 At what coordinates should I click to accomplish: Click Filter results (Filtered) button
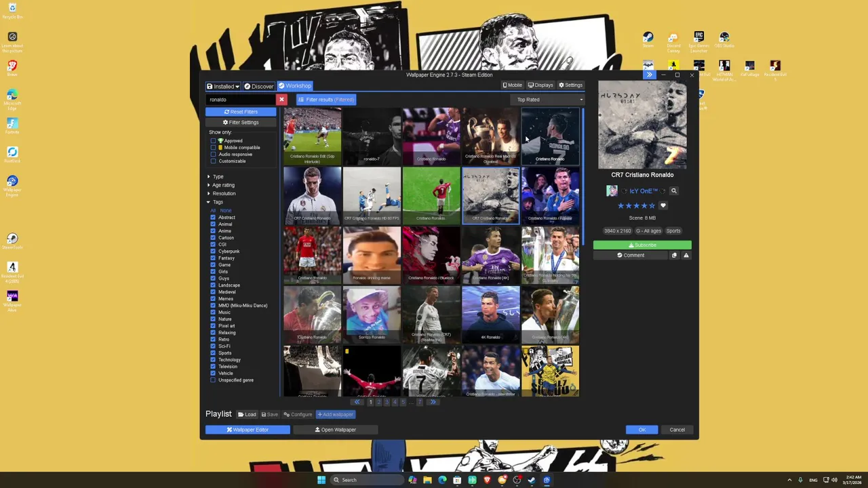(x=325, y=100)
